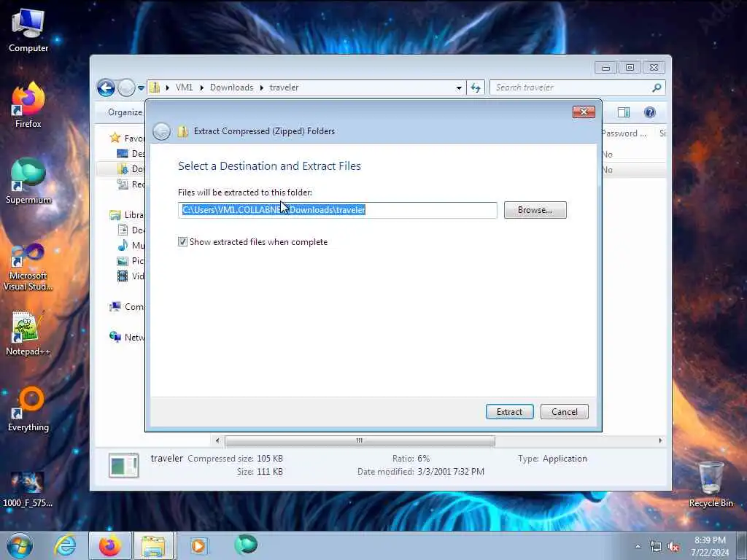747x560 pixels.
Task: Select Computer in the navigation pane
Action: (x=127, y=307)
